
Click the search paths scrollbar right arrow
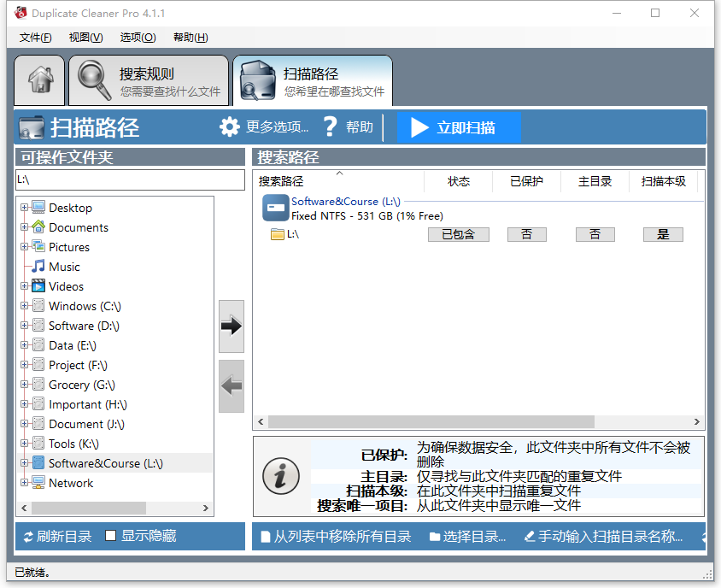pyautogui.click(x=697, y=421)
